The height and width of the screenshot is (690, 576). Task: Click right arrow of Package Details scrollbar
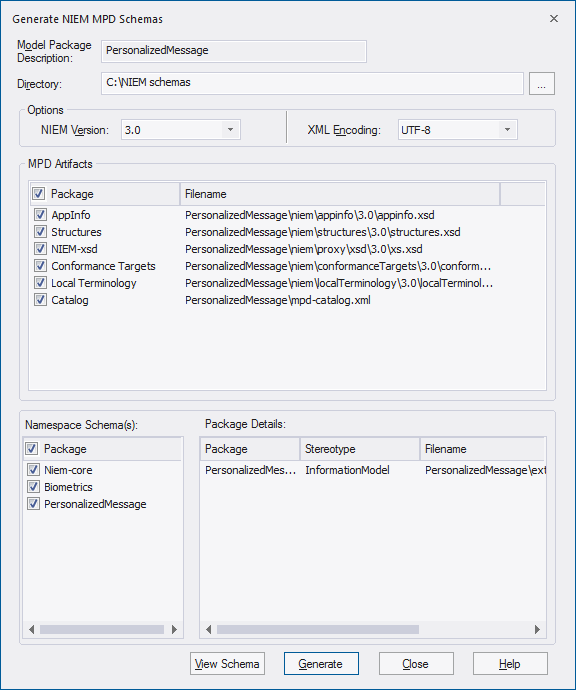click(537, 630)
